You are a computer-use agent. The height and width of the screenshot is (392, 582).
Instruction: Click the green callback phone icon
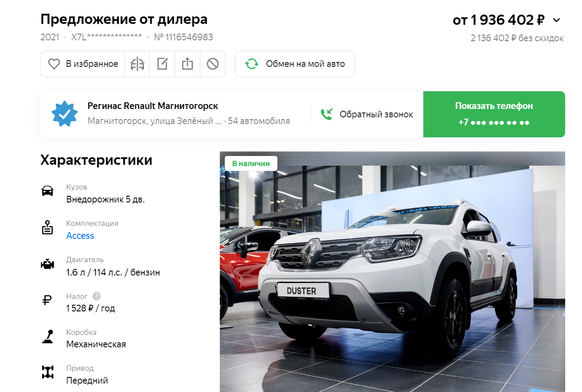(x=326, y=114)
